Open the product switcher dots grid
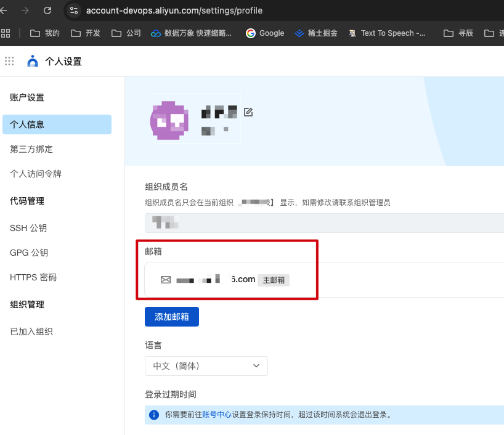This screenshot has width=504, height=435. (x=9, y=61)
